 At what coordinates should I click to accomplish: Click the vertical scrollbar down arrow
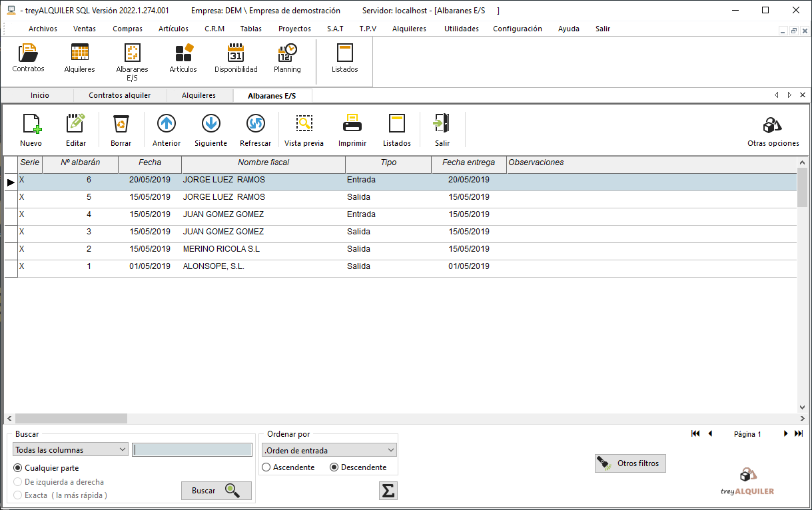click(x=802, y=407)
